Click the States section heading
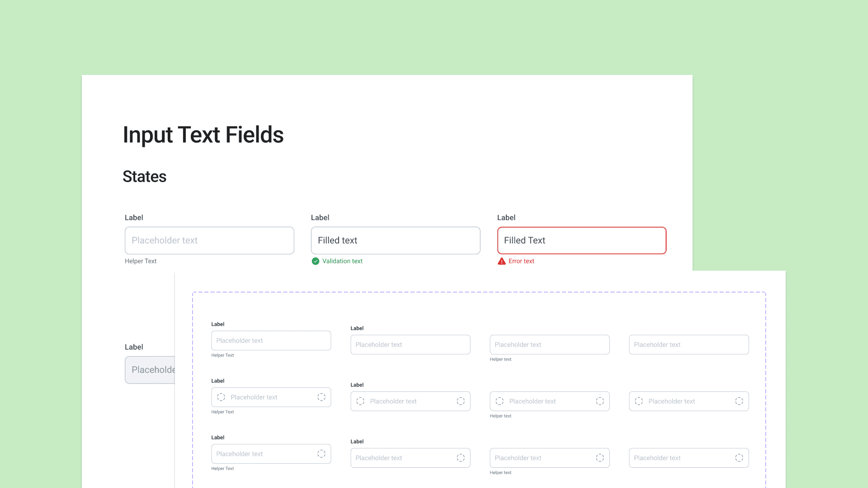 coord(144,177)
